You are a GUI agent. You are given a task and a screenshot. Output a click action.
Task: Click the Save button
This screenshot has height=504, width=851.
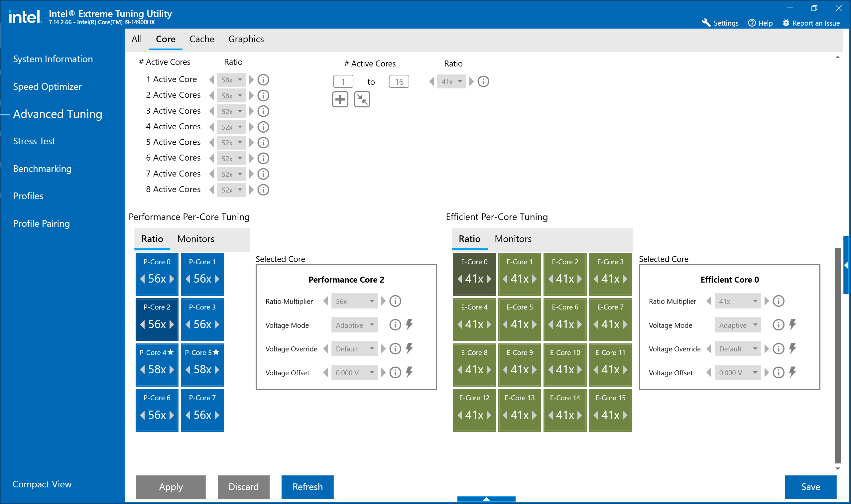810,487
